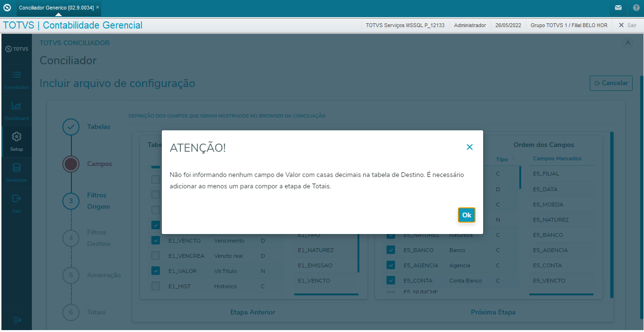The height and width of the screenshot is (332, 644).
Task: Open Dashboard in the sidebar
Action: point(17,111)
